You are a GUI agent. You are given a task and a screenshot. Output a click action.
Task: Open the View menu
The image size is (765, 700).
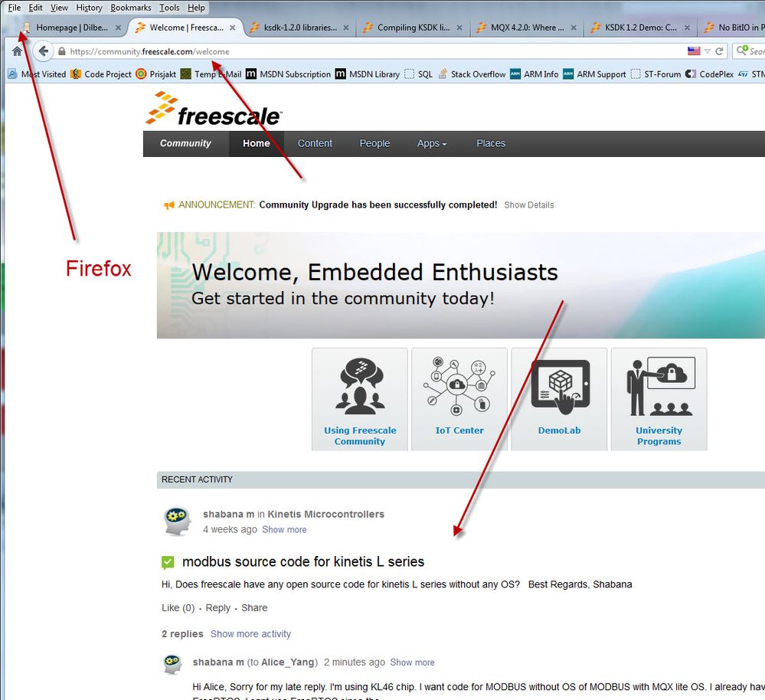(59, 8)
